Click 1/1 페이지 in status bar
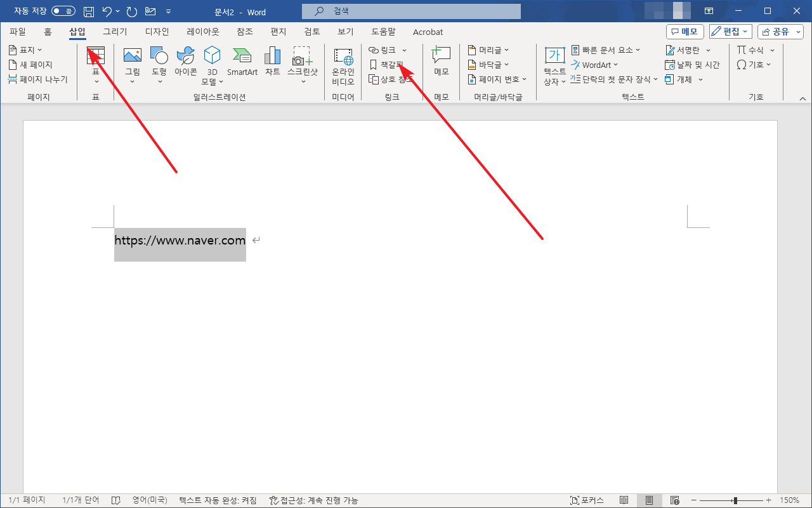812x508 pixels. click(x=27, y=500)
